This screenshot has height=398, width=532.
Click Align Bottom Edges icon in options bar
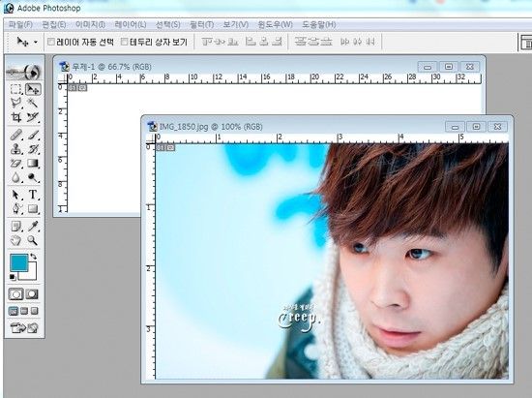233,42
